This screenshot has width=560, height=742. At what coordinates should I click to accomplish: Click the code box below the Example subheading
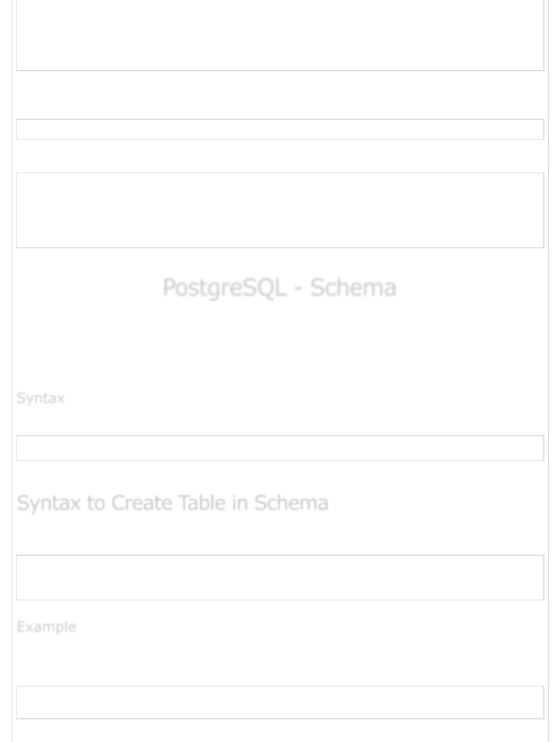click(279, 702)
